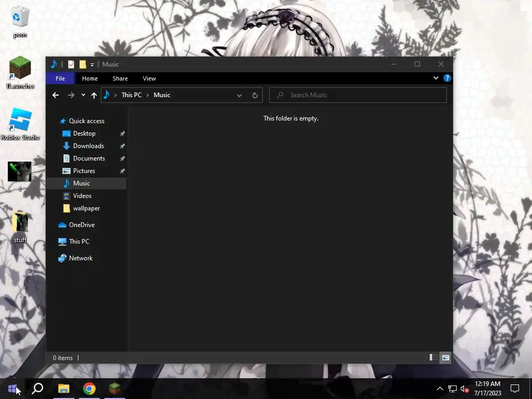Click the 0 items status text
Screen dimensions: 532x399
pos(63,358)
